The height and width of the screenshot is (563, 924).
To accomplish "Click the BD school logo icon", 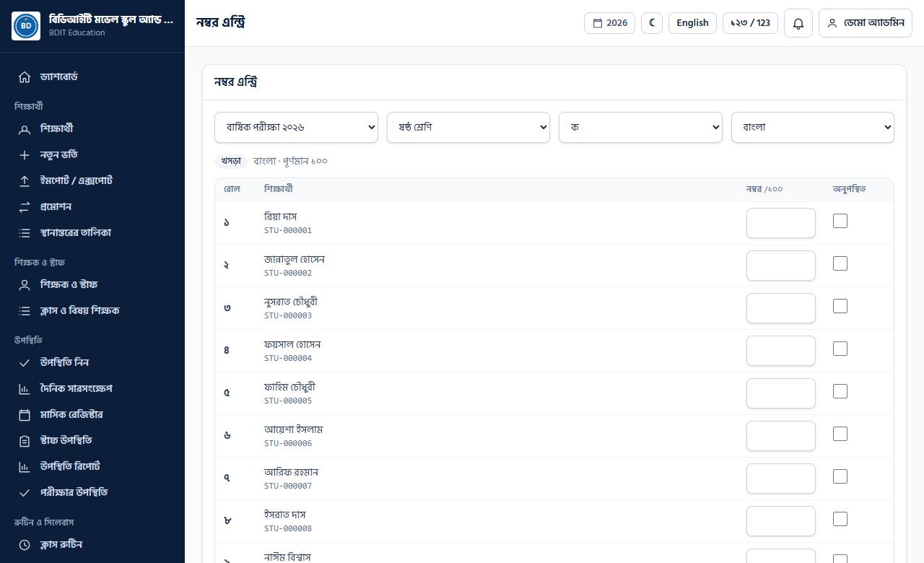I will [26, 26].
